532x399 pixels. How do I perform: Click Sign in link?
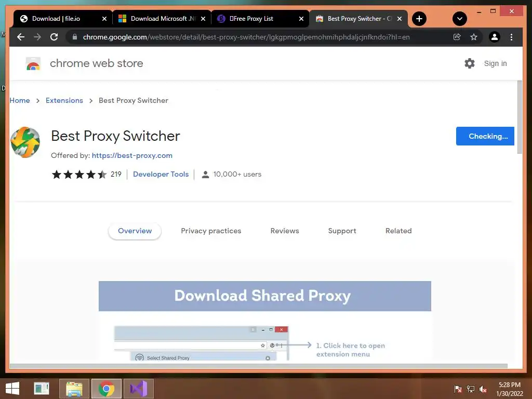pyautogui.click(x=495, y=63)
